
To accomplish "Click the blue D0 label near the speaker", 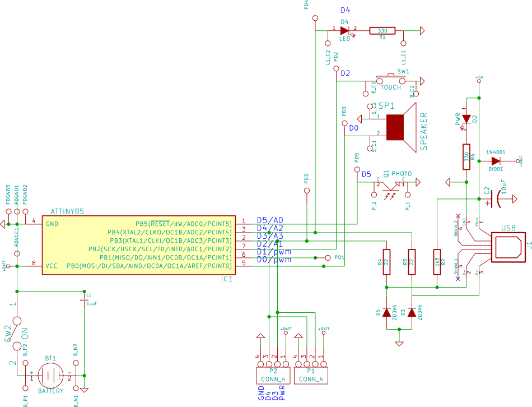I will pyautogui.click(x=354, y=128).
